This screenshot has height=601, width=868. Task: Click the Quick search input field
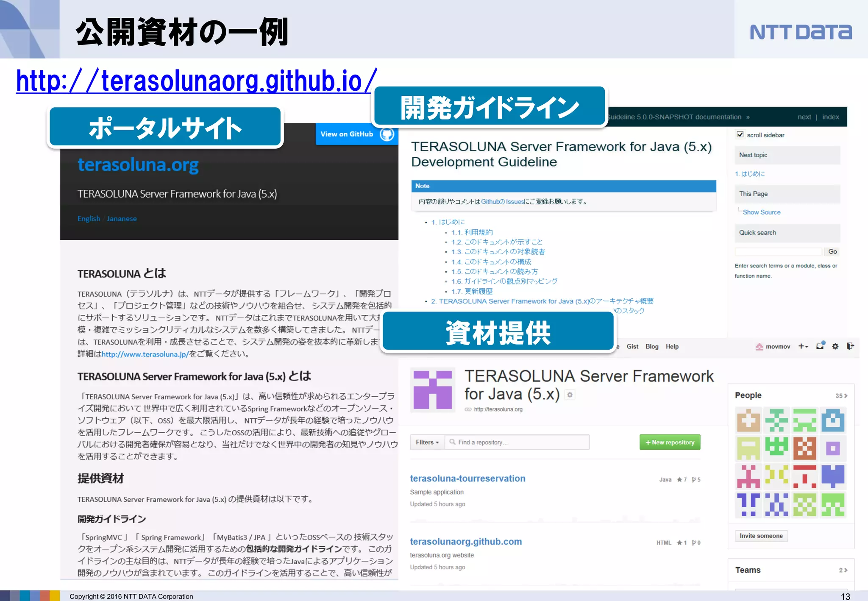(778, 252)
